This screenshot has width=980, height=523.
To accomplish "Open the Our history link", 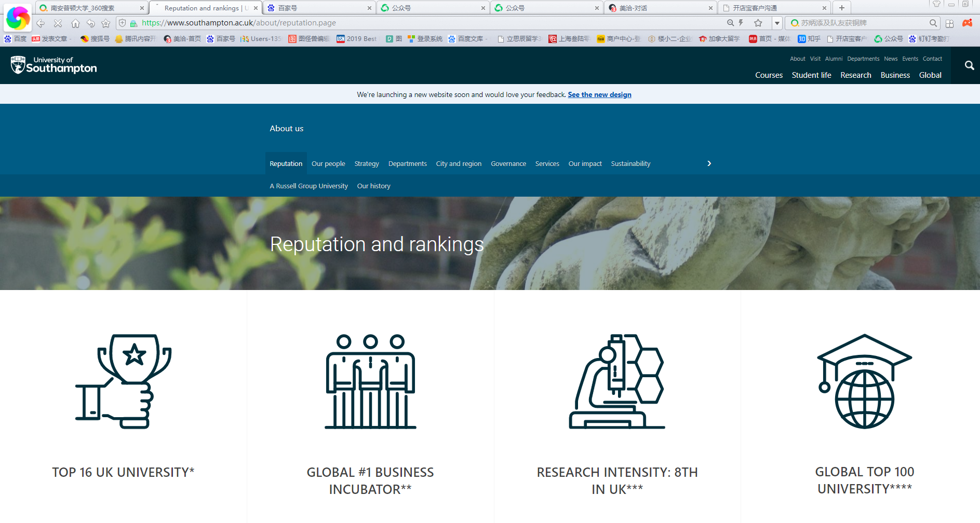I will (373, 186).
